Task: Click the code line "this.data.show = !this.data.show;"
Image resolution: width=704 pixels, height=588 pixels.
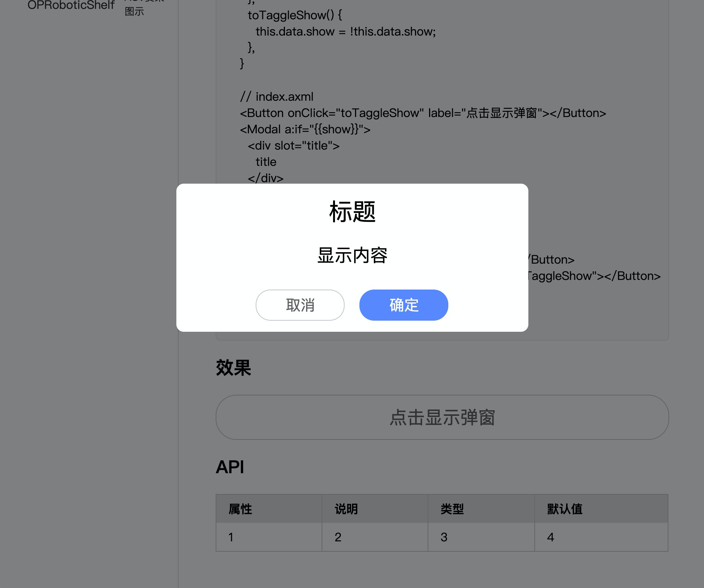Action: pyautogui.click(x=346, y=31)
